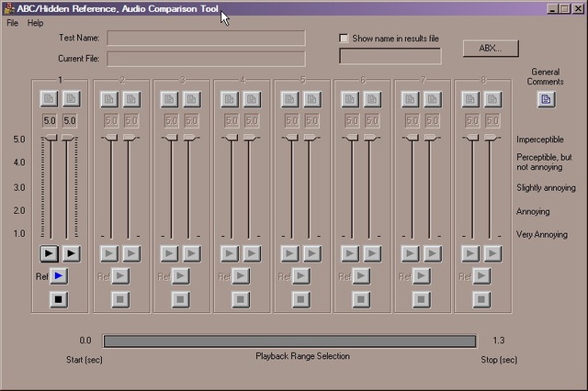Click the Test Name input field
This screenshot has width=588, height=391.
(x=206, y=38)
